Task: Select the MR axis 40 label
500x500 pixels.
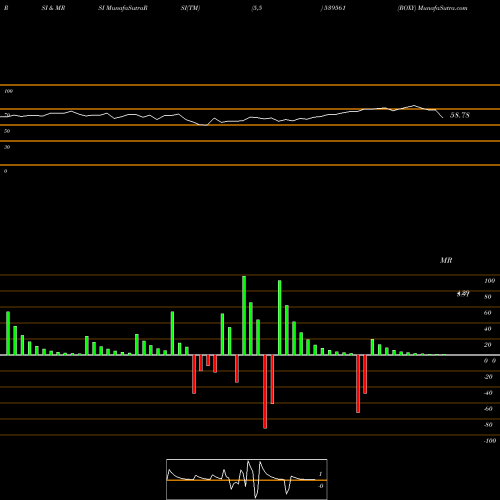Action: click(x=488, y=329)
